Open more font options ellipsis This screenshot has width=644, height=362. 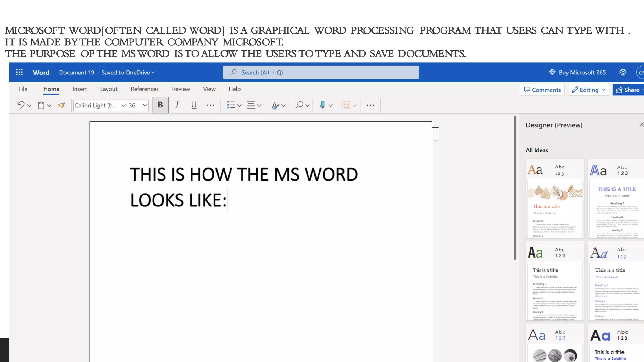pos(210,105)
